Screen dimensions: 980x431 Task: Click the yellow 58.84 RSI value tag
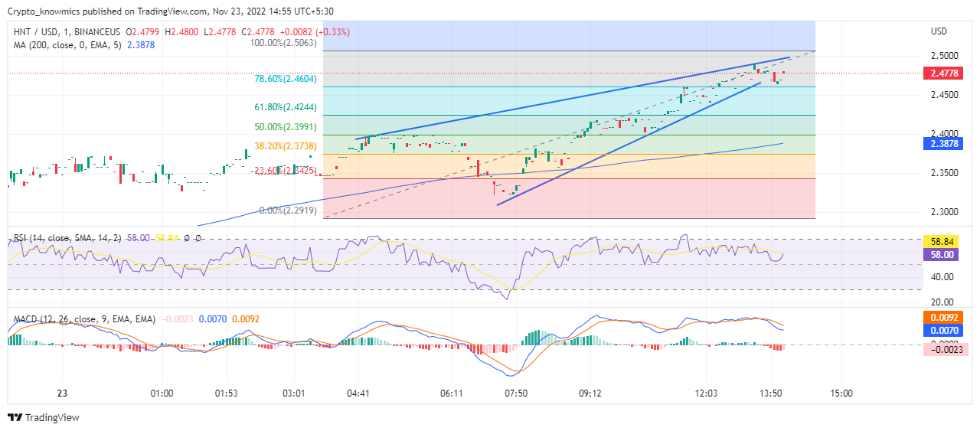tap(942, 242)
